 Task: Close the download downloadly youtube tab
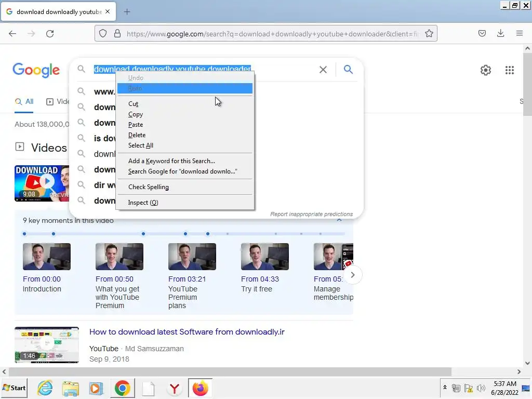(108, 11)
